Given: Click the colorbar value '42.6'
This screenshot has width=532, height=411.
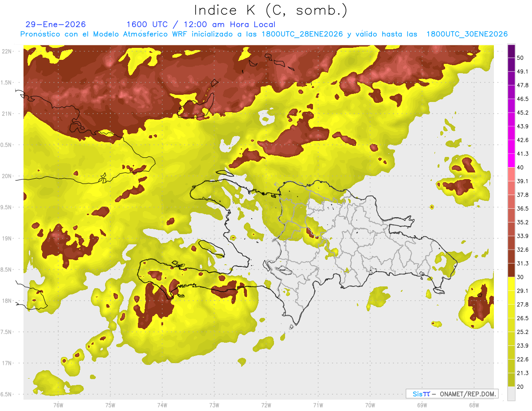Looking at the screenshot, I should (x=523, y=140).
